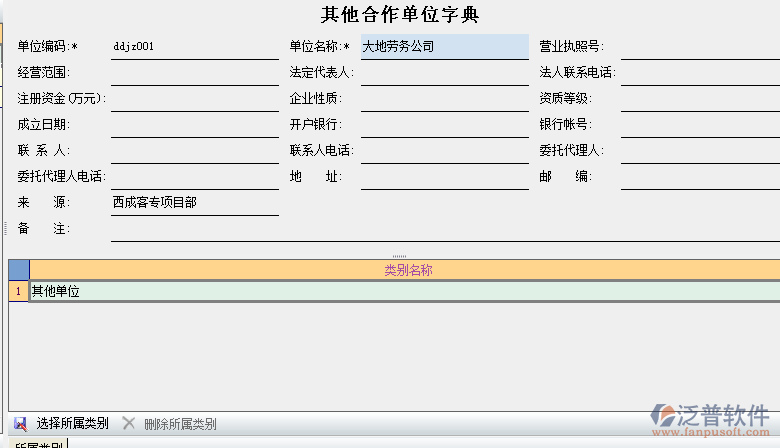Click the 资质等级 input field
Image resolution: width=780 pixels, height=448 pixels.
(700, 99)
